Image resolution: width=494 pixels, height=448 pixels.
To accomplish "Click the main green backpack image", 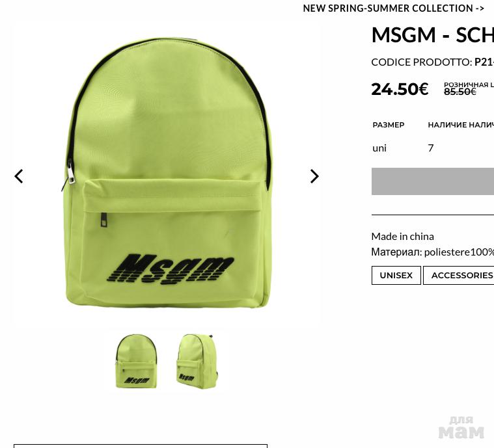I will (x=167, y=174).
